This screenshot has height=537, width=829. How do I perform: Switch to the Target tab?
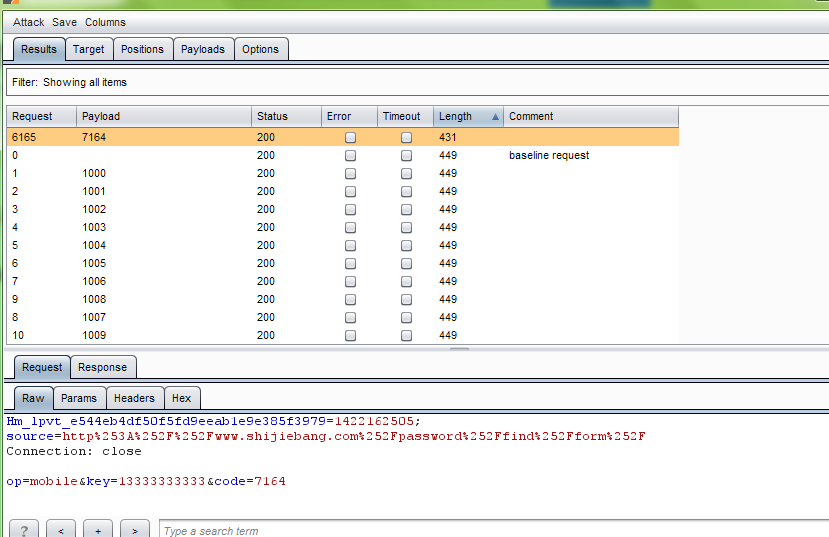89,49
